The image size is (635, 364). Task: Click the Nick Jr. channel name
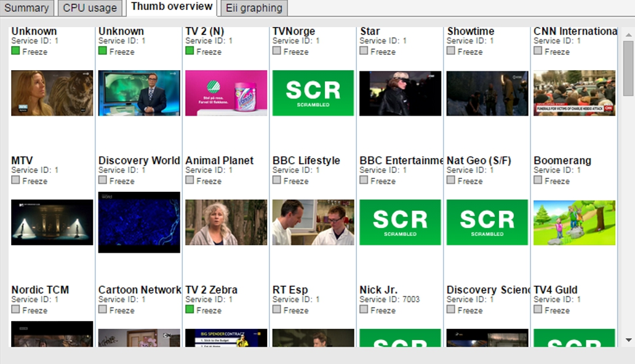click(x=378, y=290)
